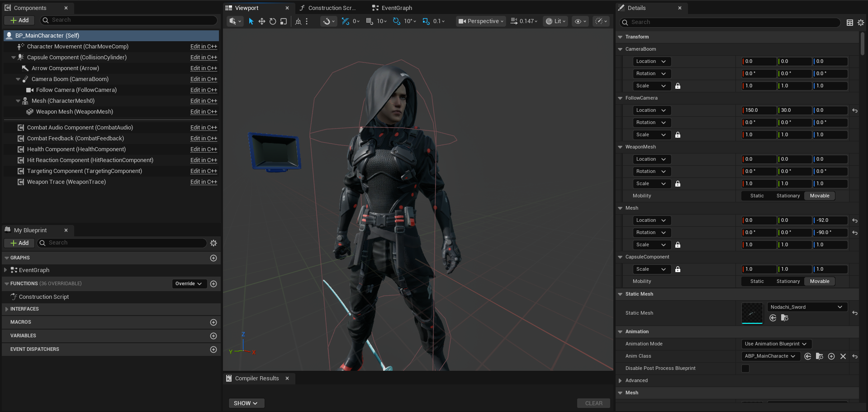Open Edit in C++ for Weapon Trace
Screen dimensions: 868x412
[204, 182]
